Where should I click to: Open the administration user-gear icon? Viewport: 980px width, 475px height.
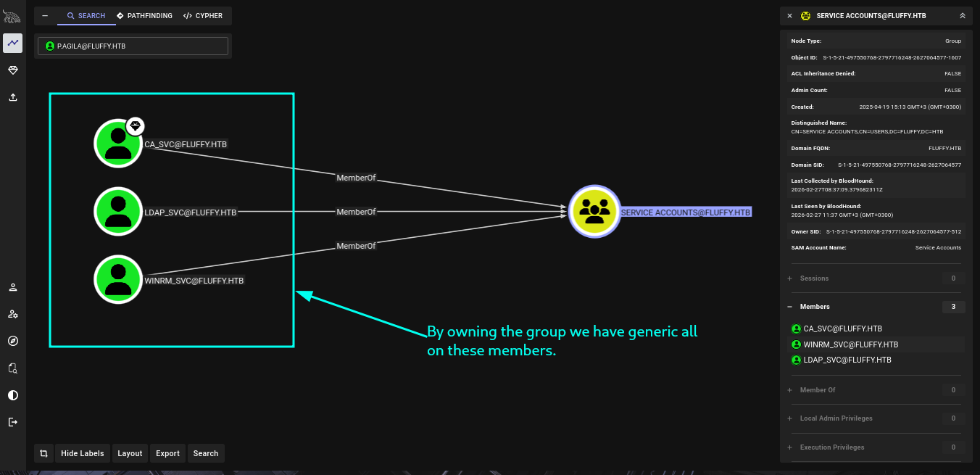(x=13, y=314)
